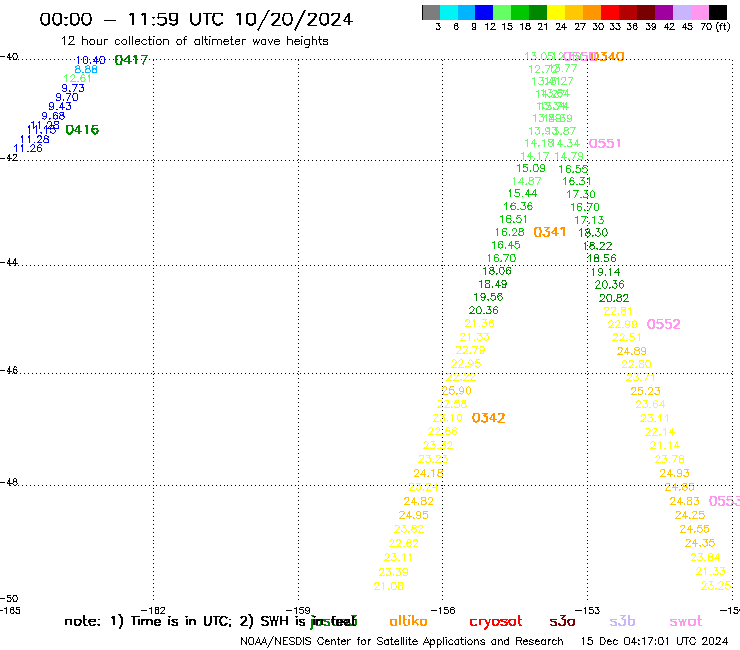The height and width of the screenshot is (650, 740).
Task: Click the wave height value '24.82'
Action: (x=418, y=501)
